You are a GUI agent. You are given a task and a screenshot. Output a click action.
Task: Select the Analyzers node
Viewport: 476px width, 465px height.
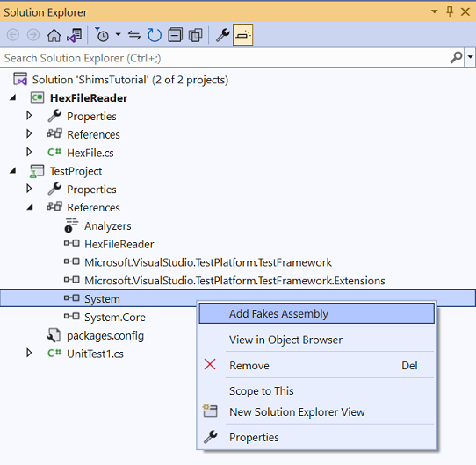click(108, 226)
